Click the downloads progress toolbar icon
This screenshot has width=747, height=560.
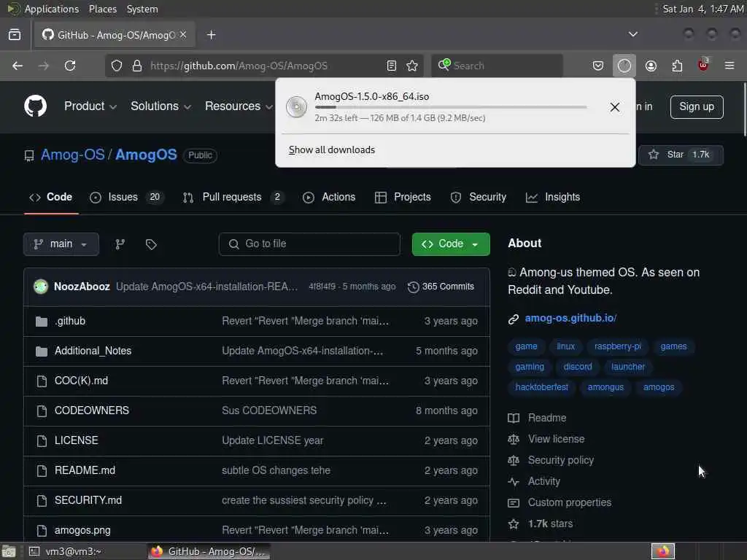(624, 66)
